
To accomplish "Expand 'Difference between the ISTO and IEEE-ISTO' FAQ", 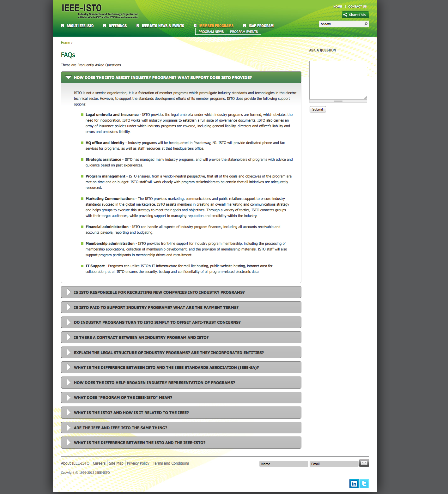I will click(181, 443).
